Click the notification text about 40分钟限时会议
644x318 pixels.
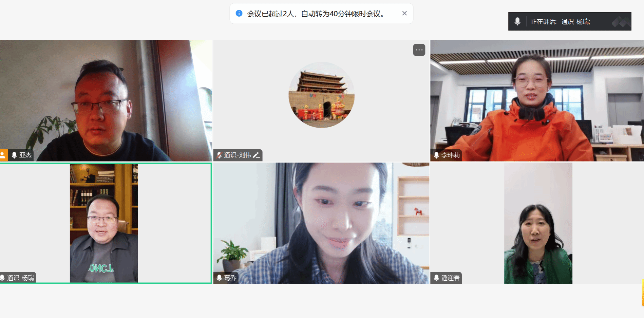316,14
